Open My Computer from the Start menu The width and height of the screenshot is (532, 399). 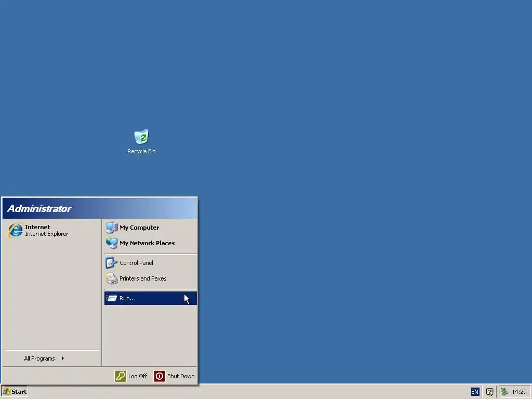[150, 228]
